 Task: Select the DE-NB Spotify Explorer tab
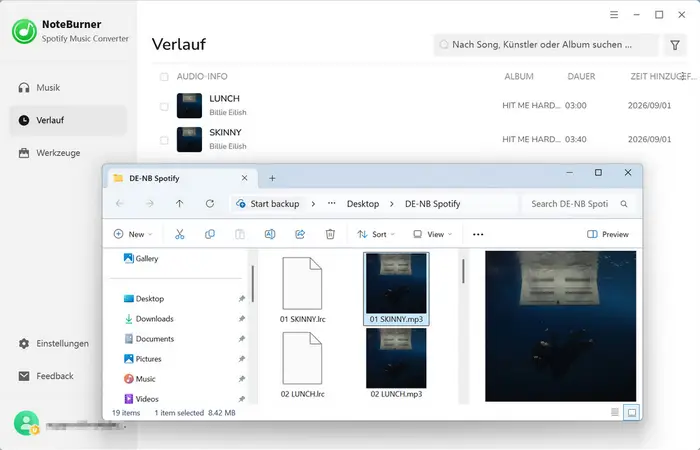(181, 178)
